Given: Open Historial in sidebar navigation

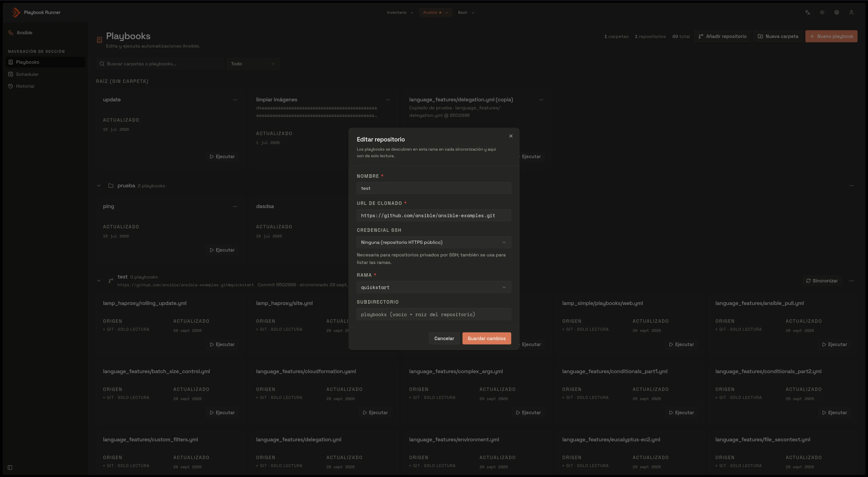Looking at the screenshot, I should [x=45, y=86].
